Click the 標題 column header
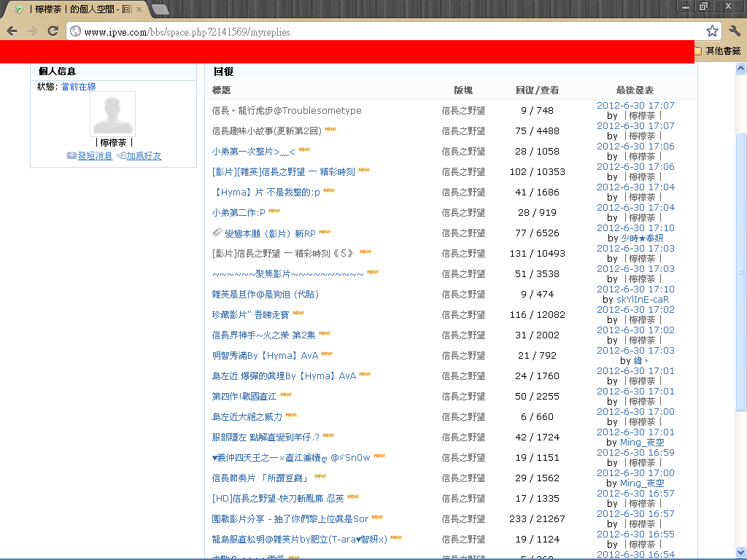 click(x=221, y=90)
